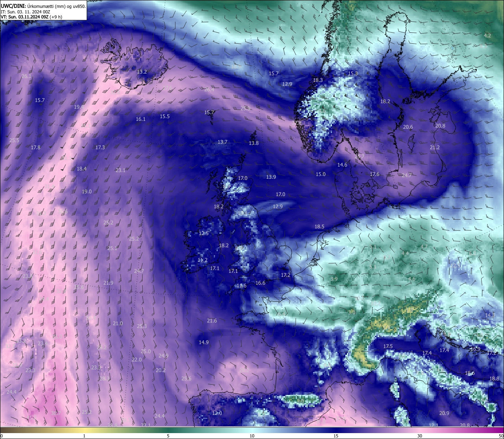This screenshot has width=504, height=439.
Task: Click the 4.2 value label
Action: 487,35
